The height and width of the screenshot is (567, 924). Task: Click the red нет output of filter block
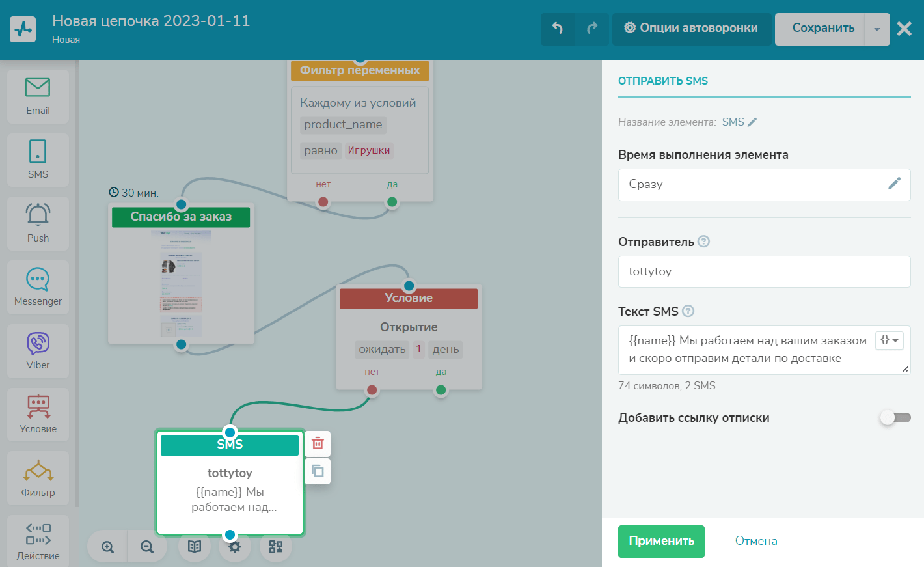323,202
